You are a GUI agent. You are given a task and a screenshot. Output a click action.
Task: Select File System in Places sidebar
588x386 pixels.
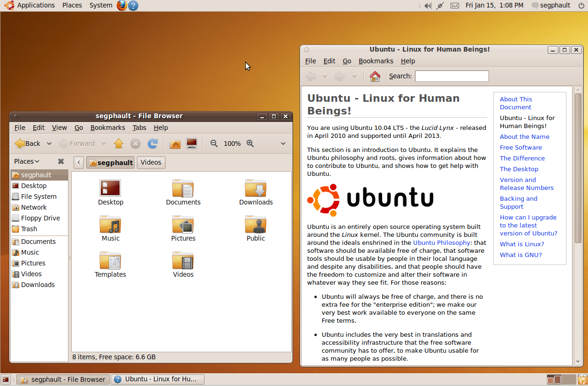(x=39, y=197)
